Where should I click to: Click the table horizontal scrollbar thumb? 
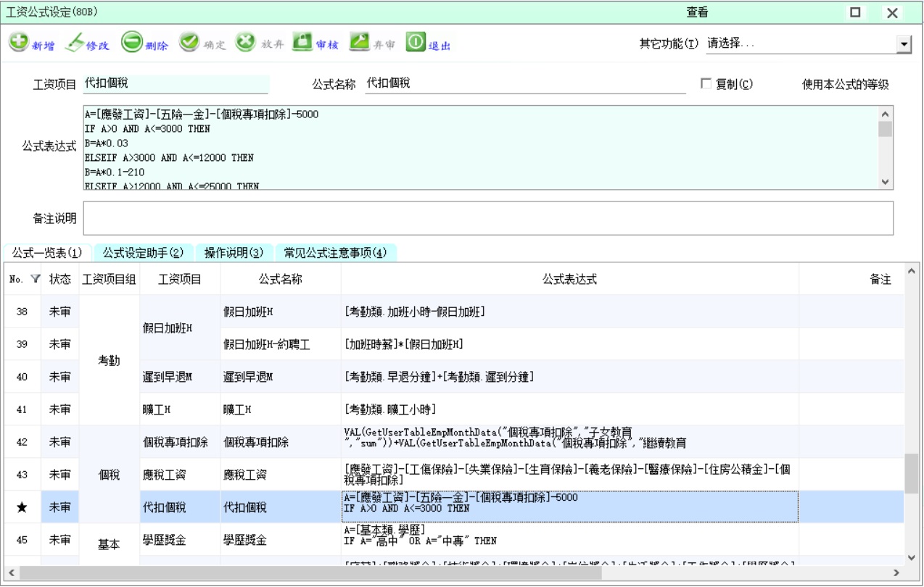310,573
